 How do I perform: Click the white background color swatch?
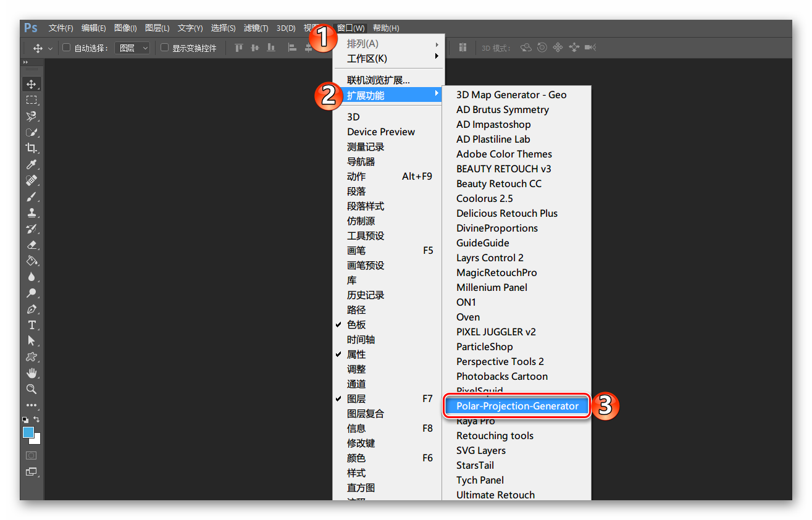point(36,440)
